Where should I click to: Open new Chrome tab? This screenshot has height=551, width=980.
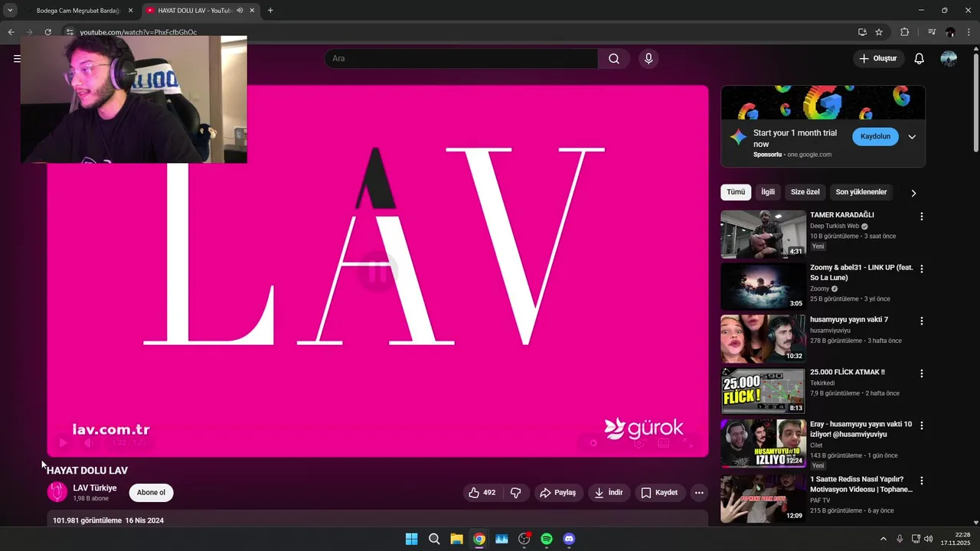click(x=270, y=11)
